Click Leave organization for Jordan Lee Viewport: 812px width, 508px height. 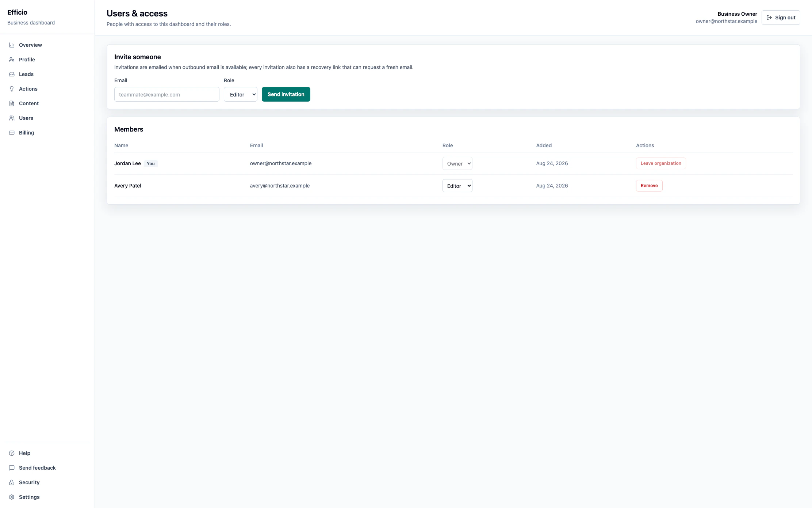(661, 163)
